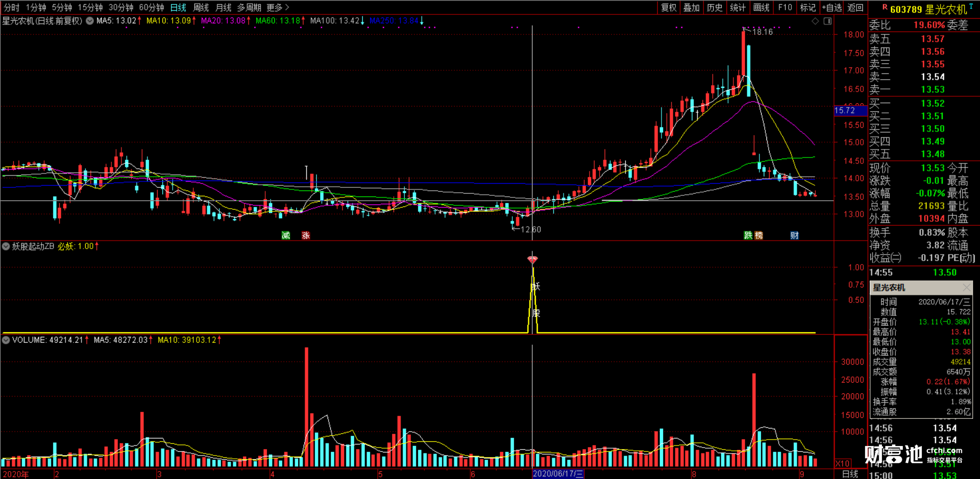
Task: Click the MA5: 13.02 legend
Action: coord(119,21)
